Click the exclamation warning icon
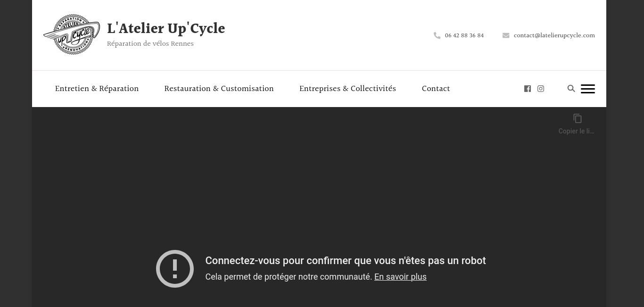Screen dimensions: 644x307 [175, 269]
